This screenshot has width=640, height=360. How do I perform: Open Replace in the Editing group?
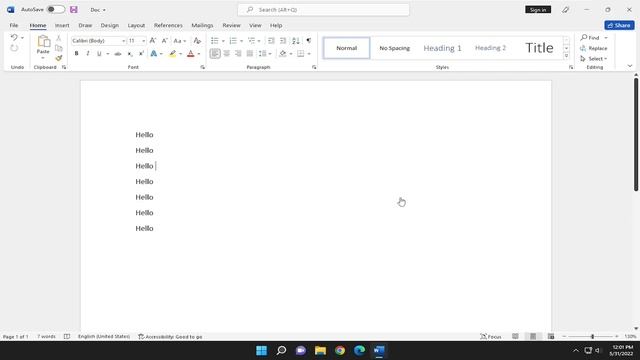point(593,48)
